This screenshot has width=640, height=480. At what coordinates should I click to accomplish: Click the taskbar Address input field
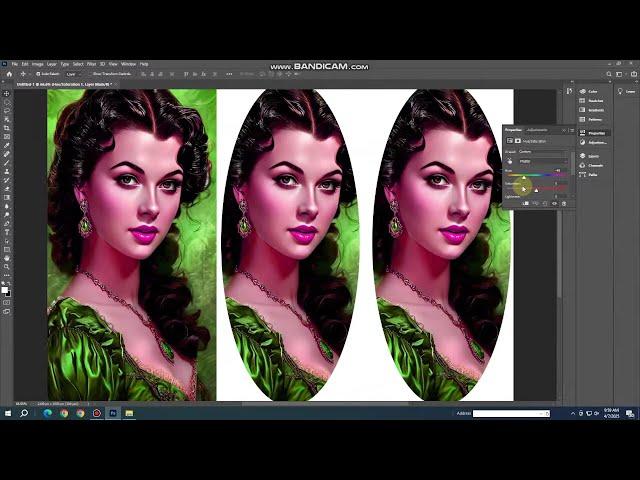pyautogui.click(x=511, y=414)
